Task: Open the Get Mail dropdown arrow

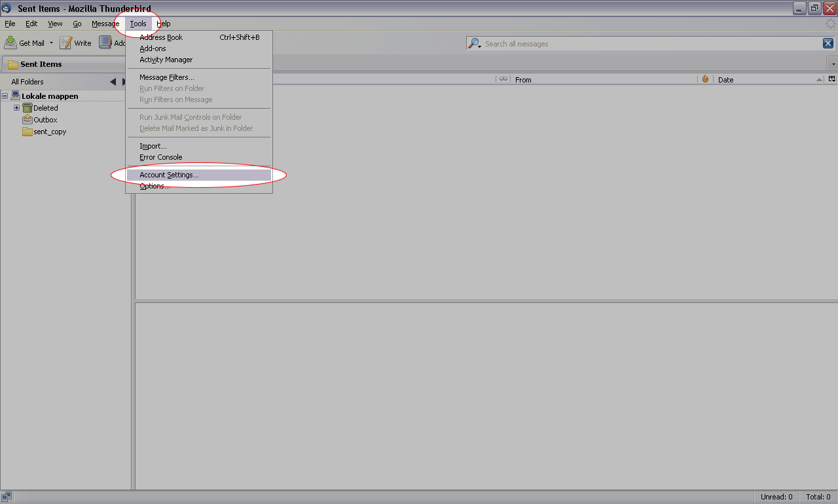Action: 51,43
